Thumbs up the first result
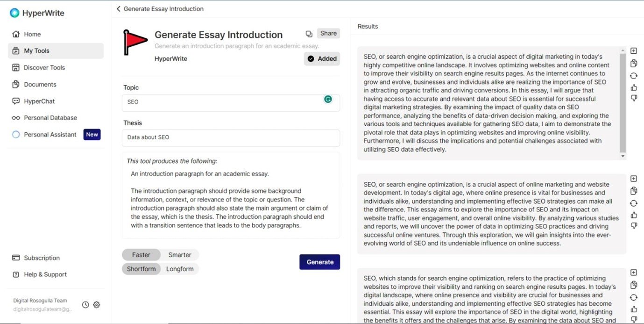644x324 pixels. click(x=634, y=87)
